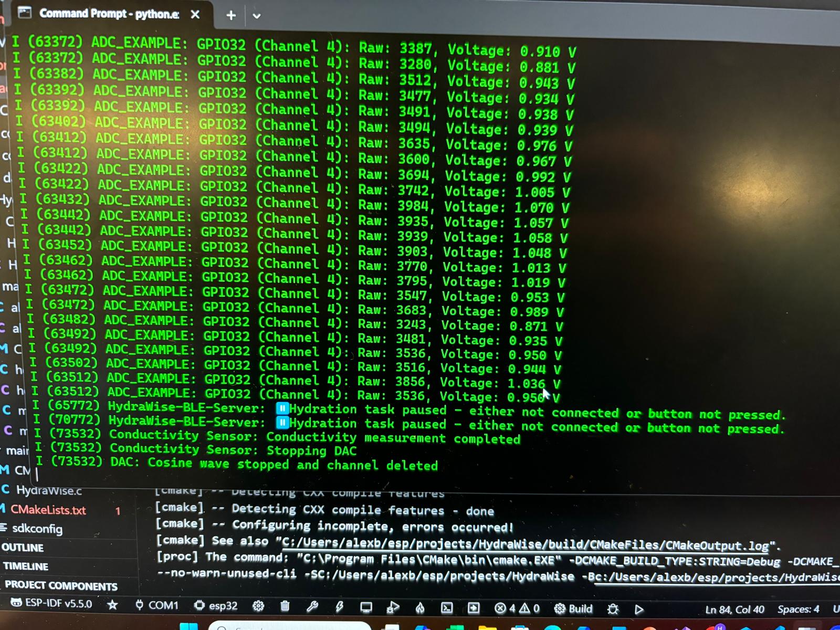The width and height of the screenshot is (840, 630).
Task: Click the CMake Build button
Action: coord(574,608)
